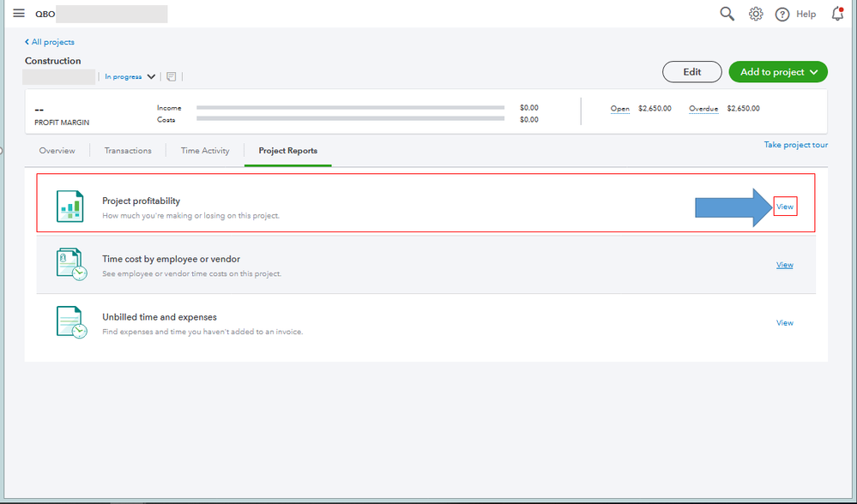Viewport: 857px width, 504px height.
Task: Click the Help question mark icon
Action: [x=782, y=14]
